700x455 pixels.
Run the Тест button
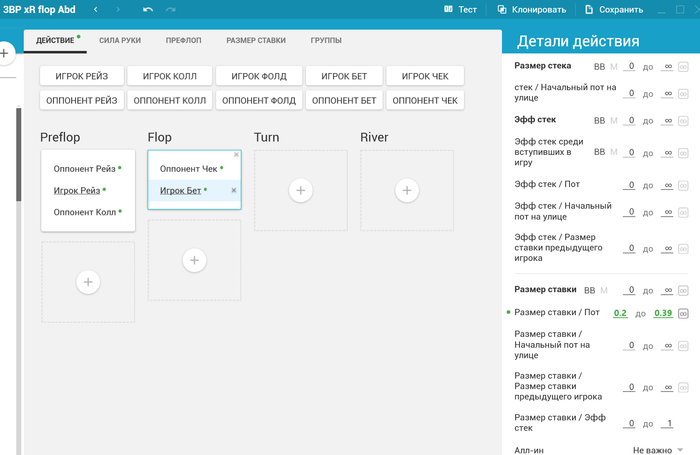(460, 9)
